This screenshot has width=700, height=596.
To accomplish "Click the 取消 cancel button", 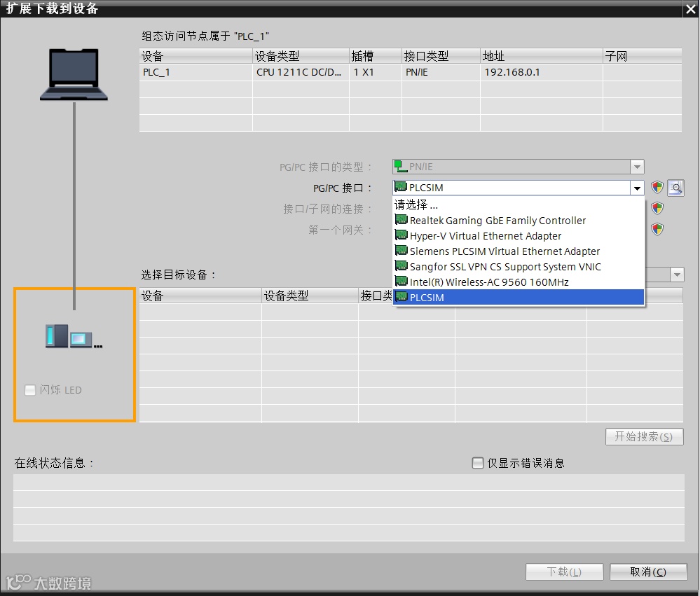I will point(648,572).
